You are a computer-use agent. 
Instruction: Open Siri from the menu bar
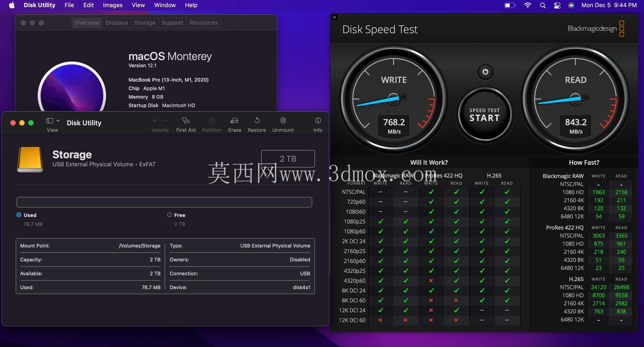click(571, 5)
